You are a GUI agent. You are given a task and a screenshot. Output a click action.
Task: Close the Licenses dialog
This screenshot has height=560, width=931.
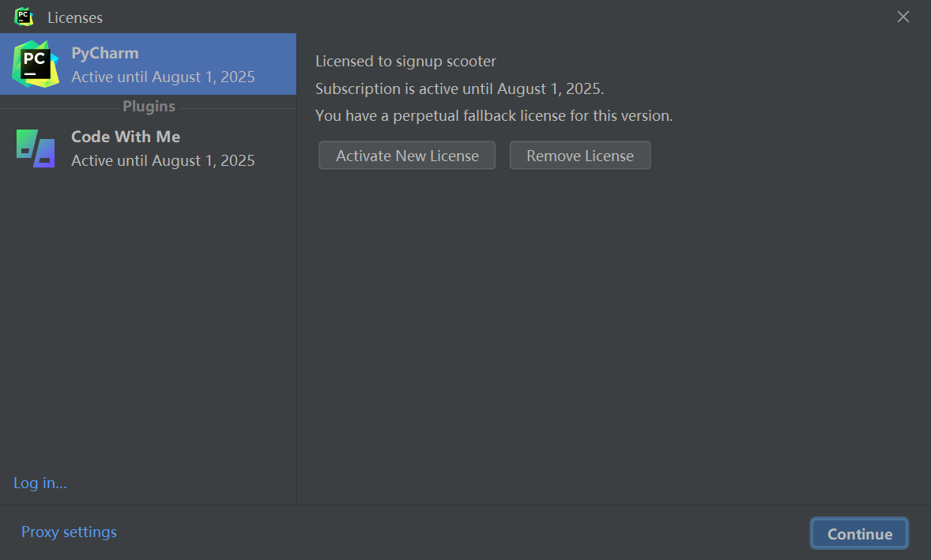pyautogui.click(x=903, y=17)
